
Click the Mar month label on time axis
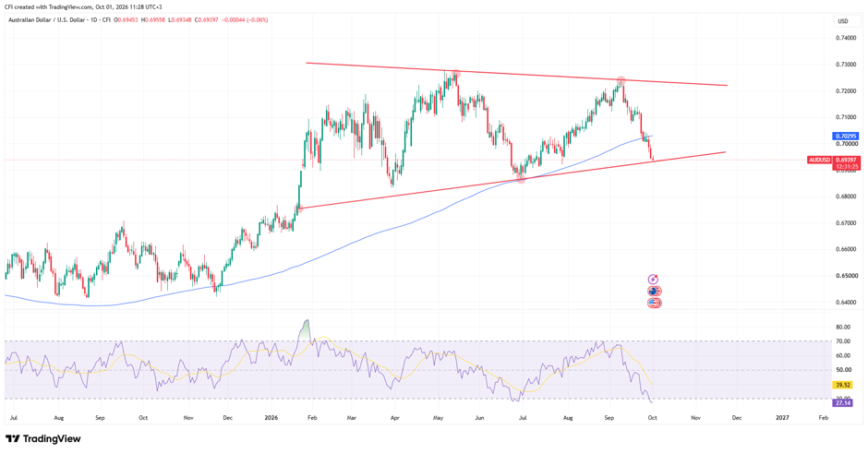click(352, 418)
